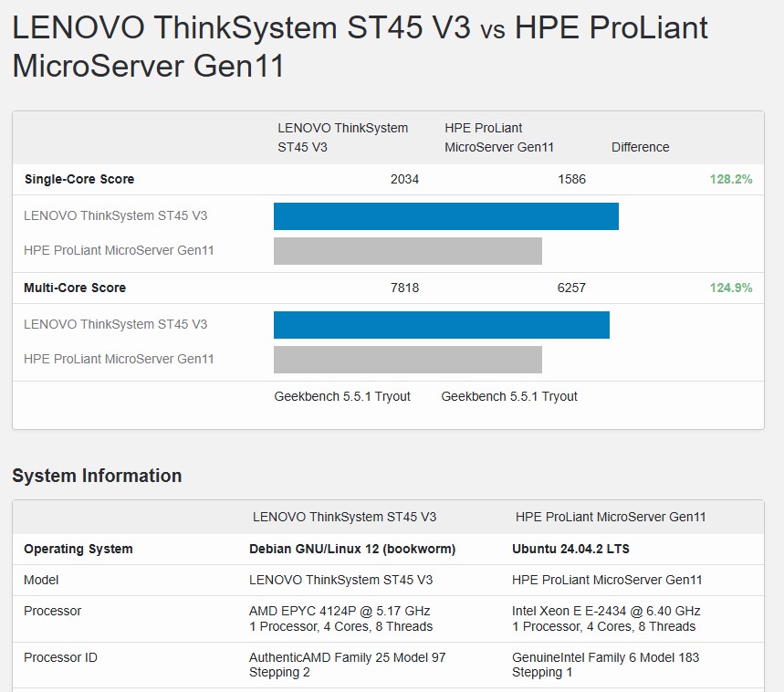The width and height of the screenshot is (784, 692).
Task: Click the HPE ProLiant MicroServer Gen11 column header in score table
Action: [x=499, y=138]
